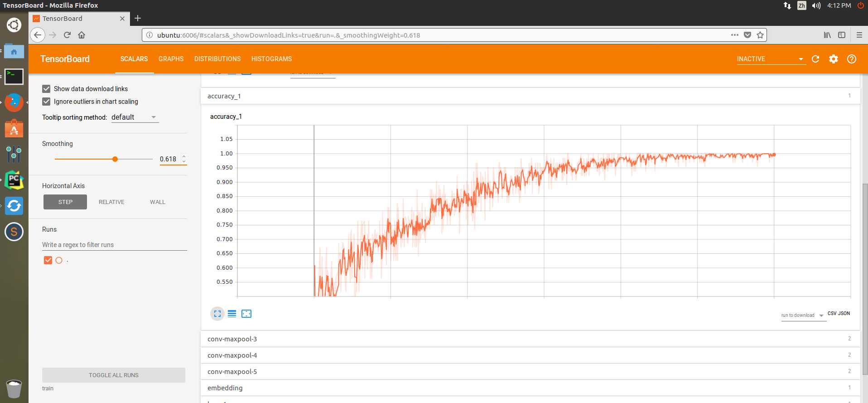The width and height of the screenshot is (868, 403).
Task: Adjust the Smoothing slider handle
Action: (115, 159)
